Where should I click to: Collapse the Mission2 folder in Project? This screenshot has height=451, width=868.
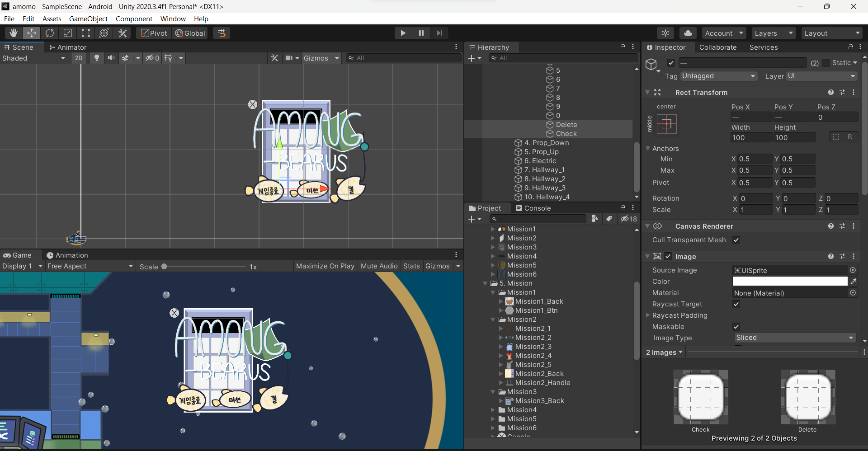click(493, 319)
